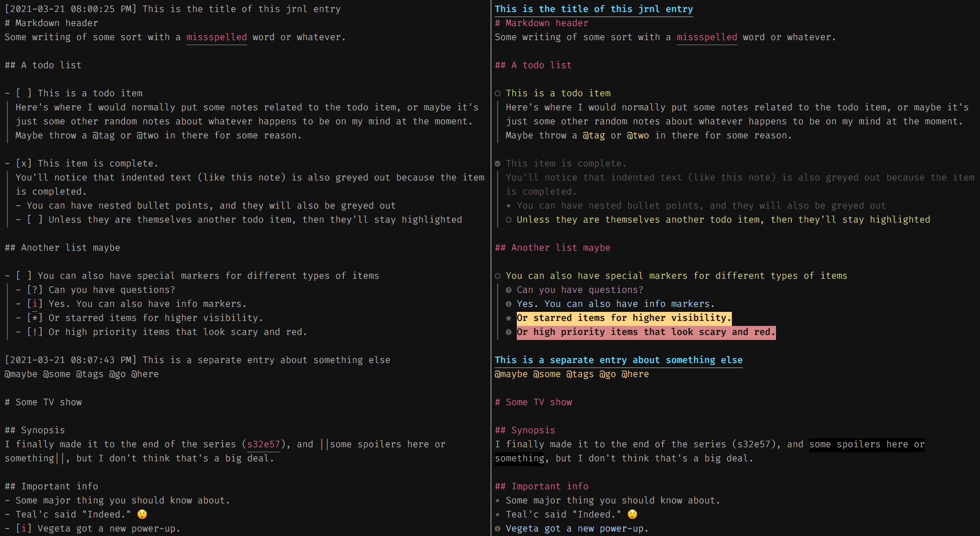This screenshot has height=536, width=980.
Task: Click the orange-highlighted starred items text
Action: coord(623,318)
